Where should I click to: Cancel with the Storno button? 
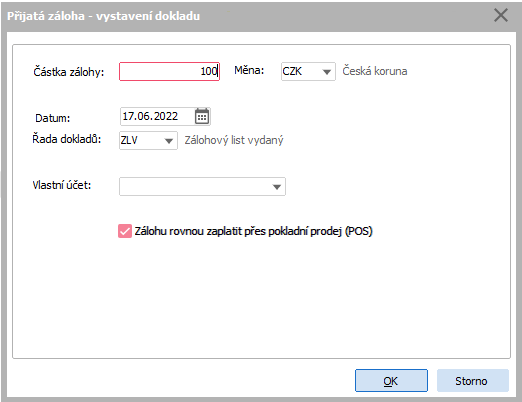tap(472, 381)
